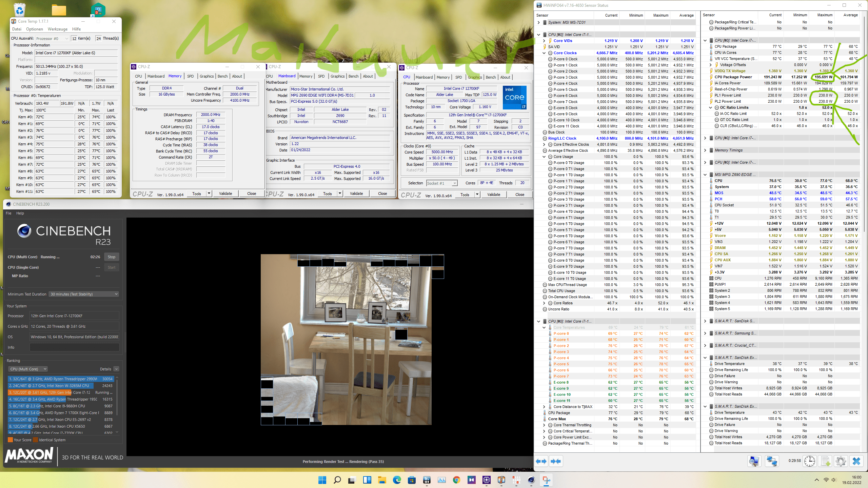Viewport: 868px width, 488px height.
Task: Open volume control in system tray
Action: (x=834, y=480)
